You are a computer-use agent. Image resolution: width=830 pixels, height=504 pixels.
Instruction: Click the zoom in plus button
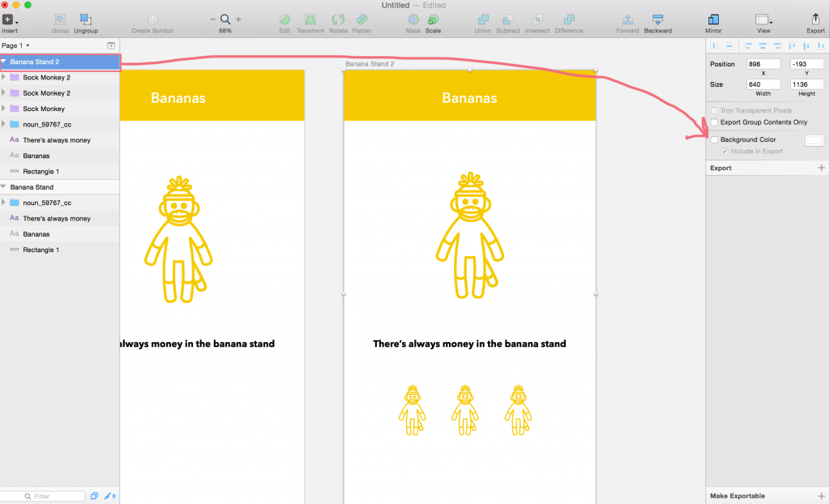click(x=238, y=19)
